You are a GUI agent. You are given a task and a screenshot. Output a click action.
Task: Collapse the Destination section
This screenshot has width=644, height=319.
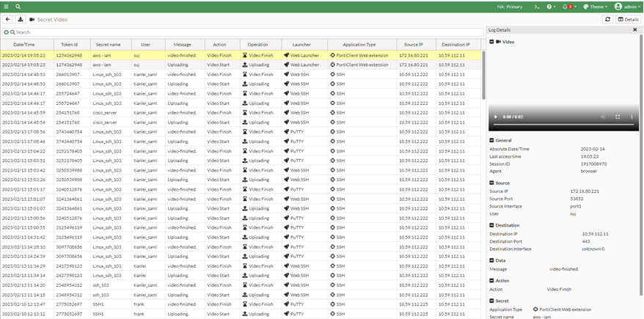point(491,225)
